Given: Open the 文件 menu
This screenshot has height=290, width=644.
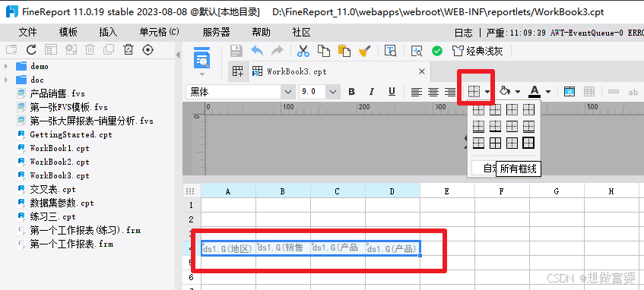Looking at the screenshot, I should [x=27, y=33].
